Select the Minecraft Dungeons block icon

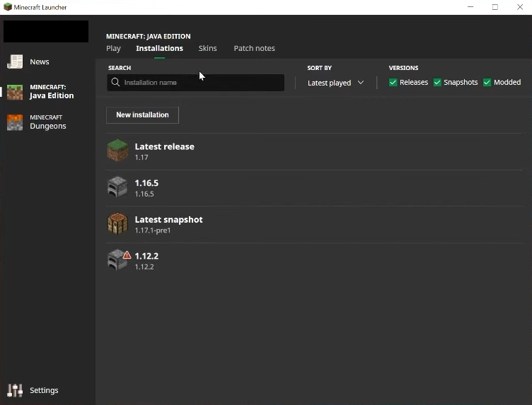pyautogui.click(x=15, y=122)
